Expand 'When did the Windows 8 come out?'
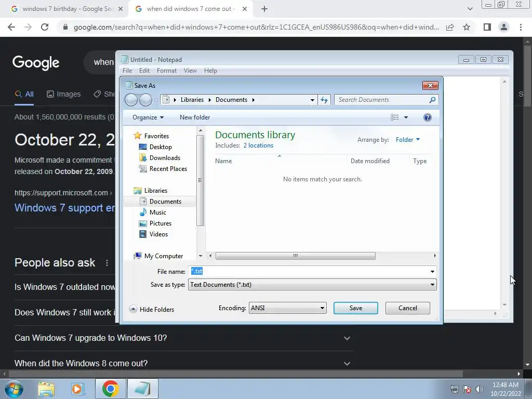 tap(347, 363)
